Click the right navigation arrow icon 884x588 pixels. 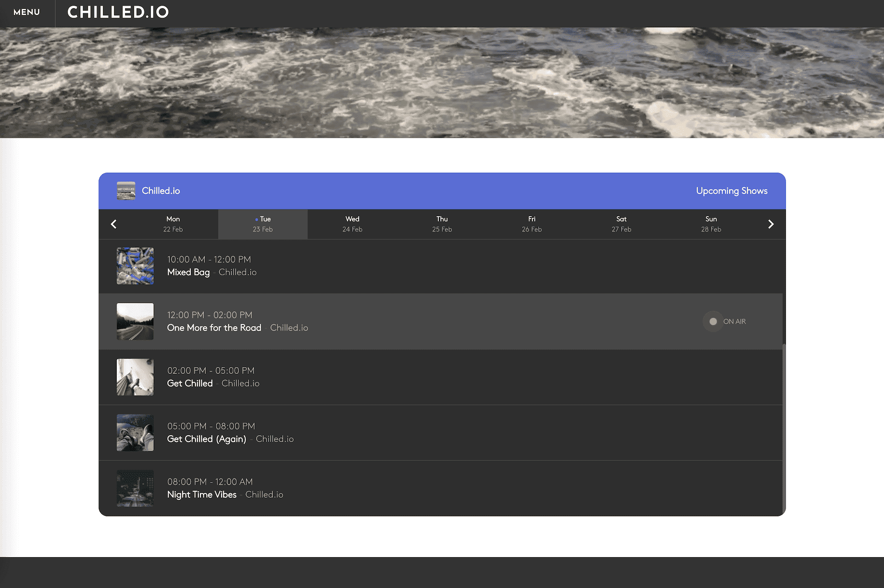(x=771, y=224)
